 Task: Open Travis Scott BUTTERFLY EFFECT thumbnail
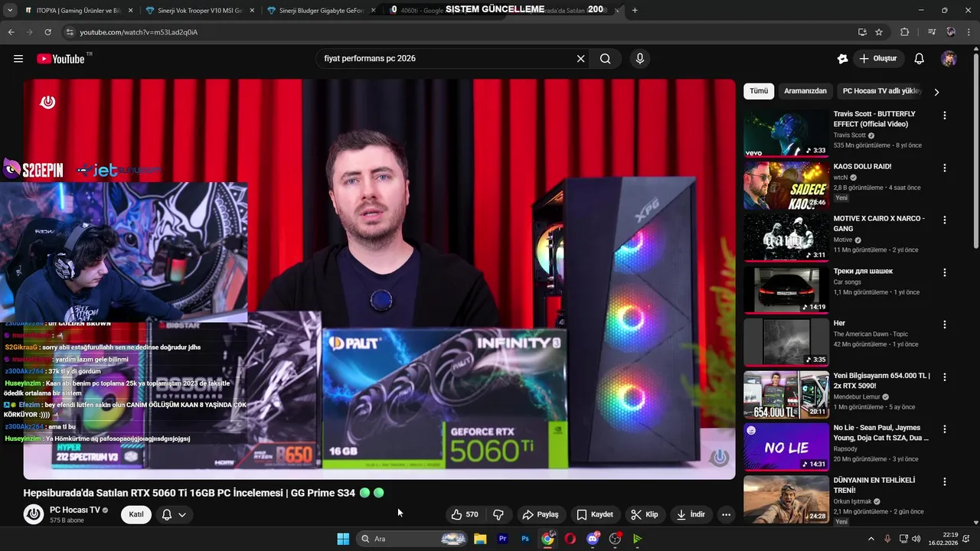tap(786, 133)
